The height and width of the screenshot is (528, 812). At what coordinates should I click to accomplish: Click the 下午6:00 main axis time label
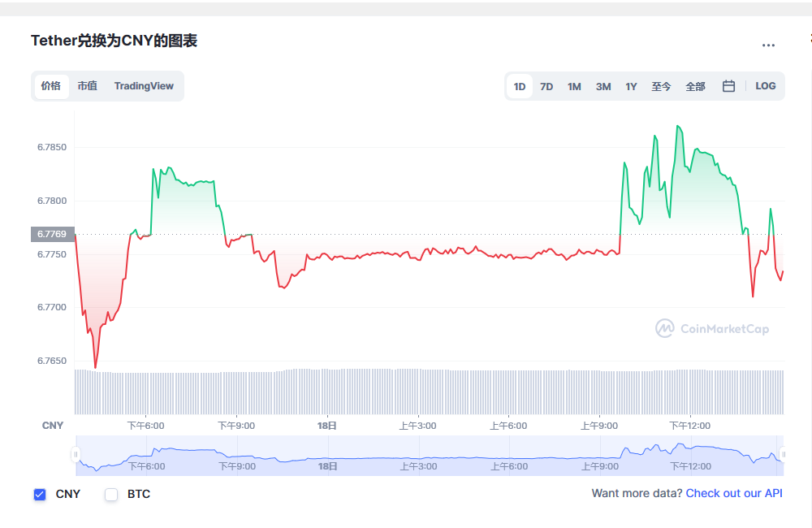pos(145,426)
